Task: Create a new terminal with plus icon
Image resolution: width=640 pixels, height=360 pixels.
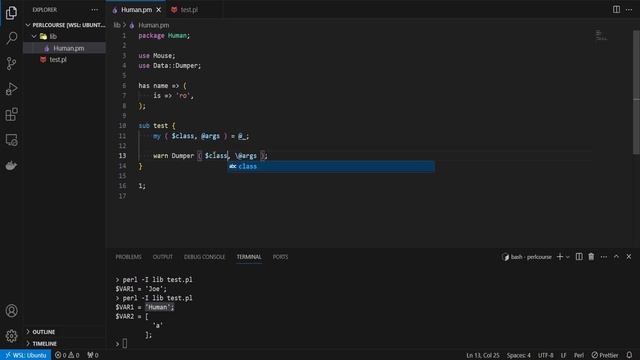Action: [x=560, y=257]
